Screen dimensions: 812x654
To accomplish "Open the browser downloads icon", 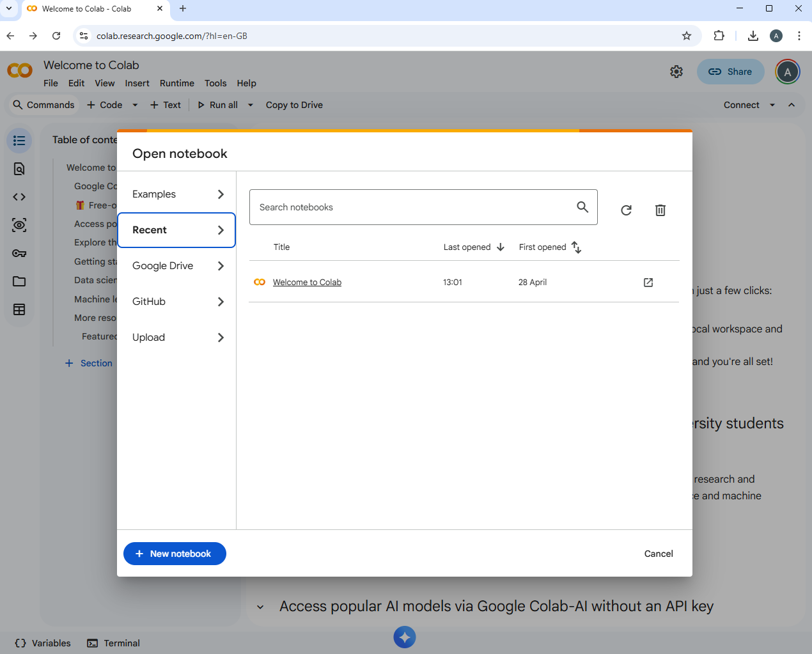I will [753, 36].
